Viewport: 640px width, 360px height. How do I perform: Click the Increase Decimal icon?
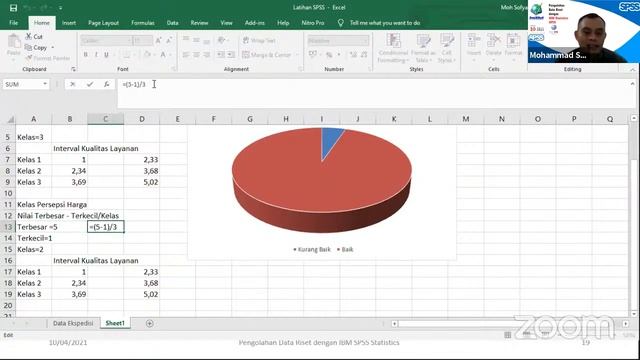pos(353,55)
